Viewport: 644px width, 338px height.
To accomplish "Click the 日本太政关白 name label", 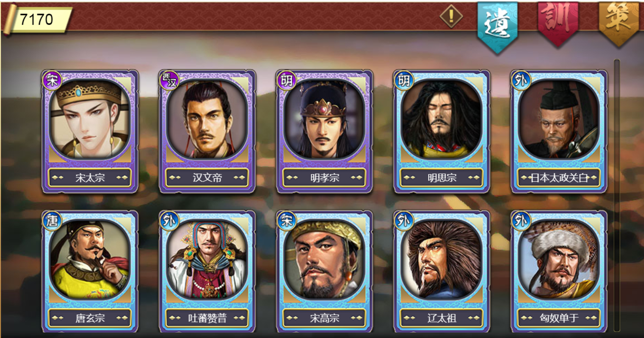I will click(559, 178).
